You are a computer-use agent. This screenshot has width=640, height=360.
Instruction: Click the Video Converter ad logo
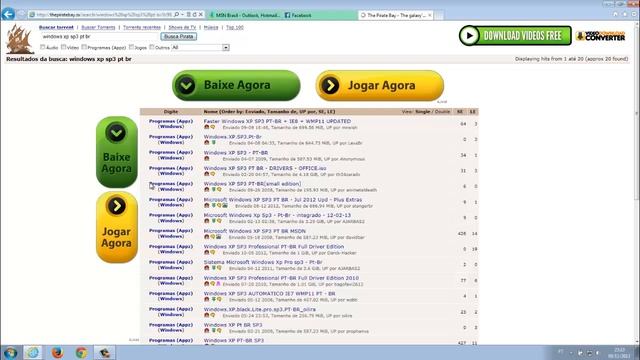click(x=600, y=36)
